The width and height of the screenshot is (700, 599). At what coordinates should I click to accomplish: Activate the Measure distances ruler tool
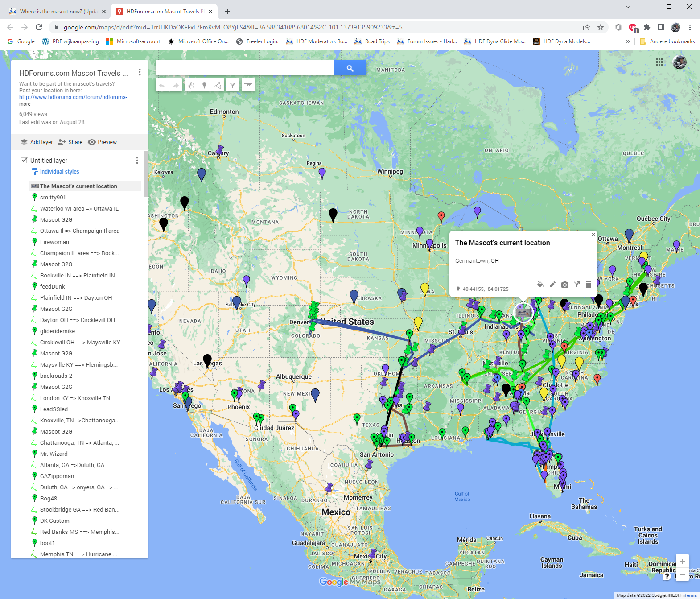click(248, 85)
